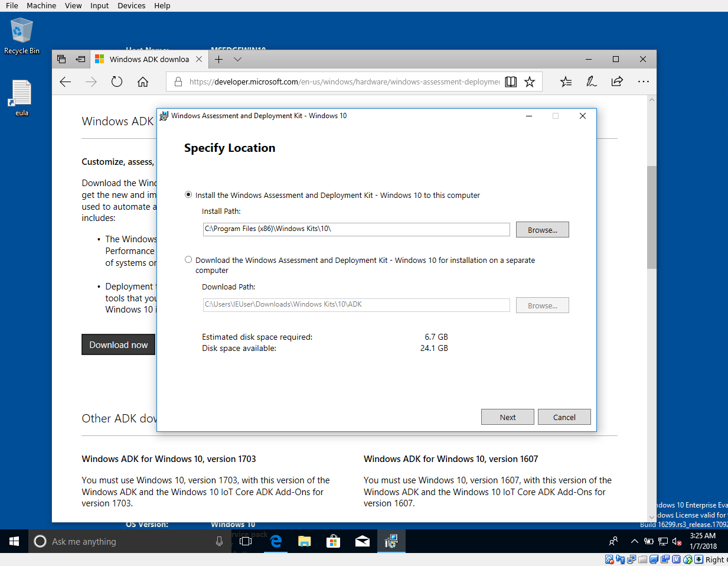The image size is (728, 566).
Task: Open Windows Start menu
Action: coord(14,541)
